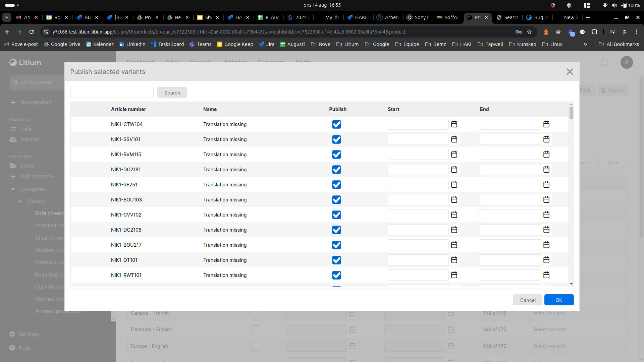Open End date calendar for NIK1-BOU103
644x362 pixels.
click(x=546, y=200)
